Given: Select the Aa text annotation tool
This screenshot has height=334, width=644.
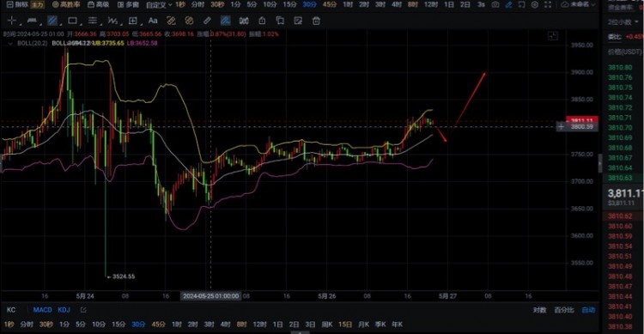Looking at the screenshot, I should 153,21.
